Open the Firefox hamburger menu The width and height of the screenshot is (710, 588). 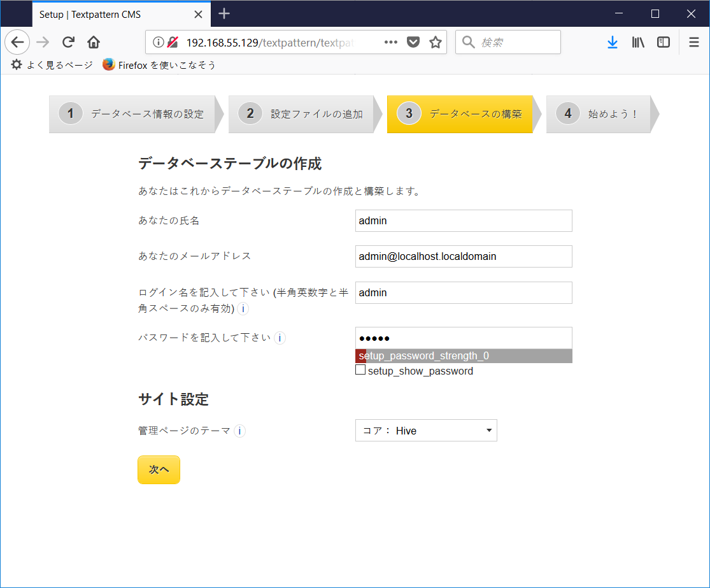(693, 42)
